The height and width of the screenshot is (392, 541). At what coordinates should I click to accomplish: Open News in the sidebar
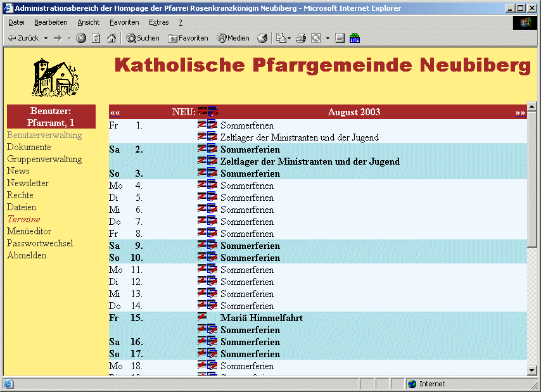18,171
